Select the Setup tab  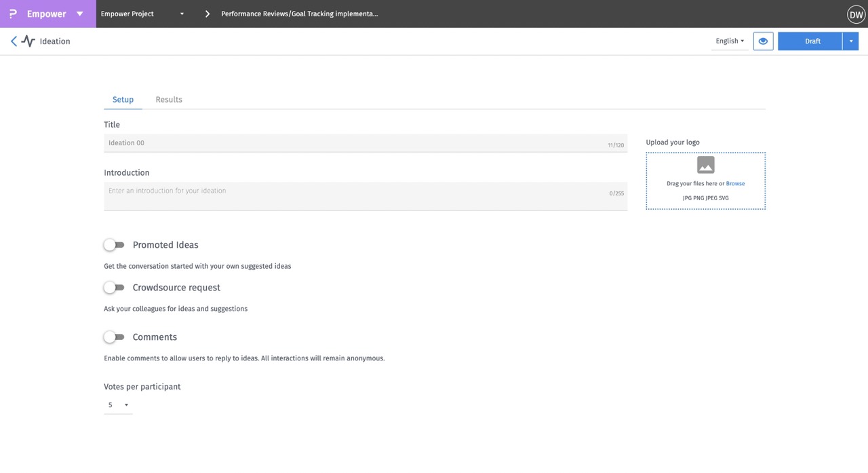[123, 100]
